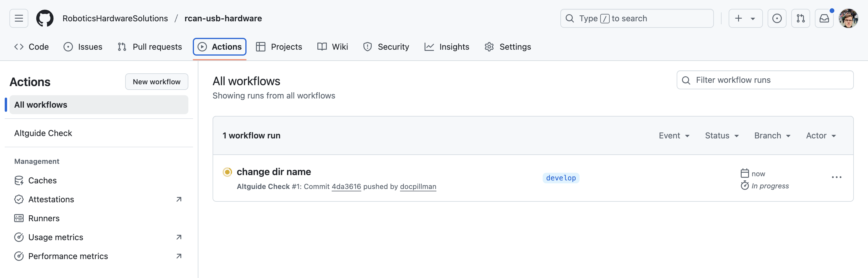Viewport: 868px width, 278px height.
Task: Expand the Branch filter dropdown
Action: 772,136
